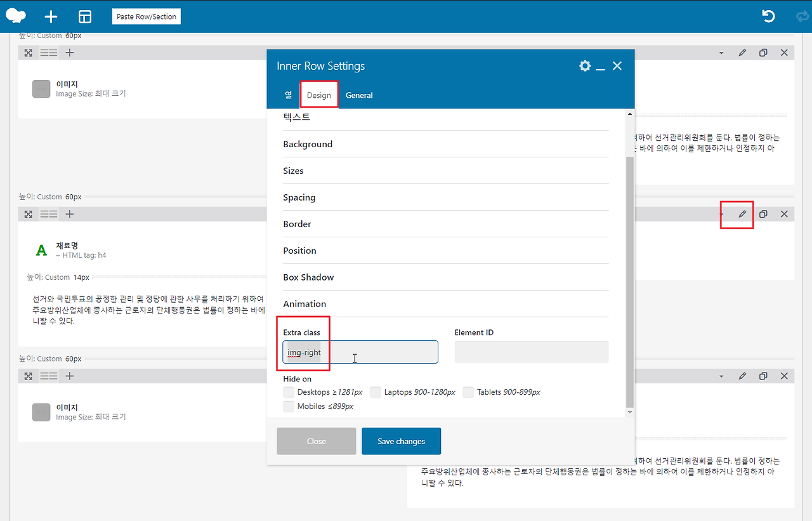Click the move handle of the top inner row

pyautogui.click(x=29, y=53)
